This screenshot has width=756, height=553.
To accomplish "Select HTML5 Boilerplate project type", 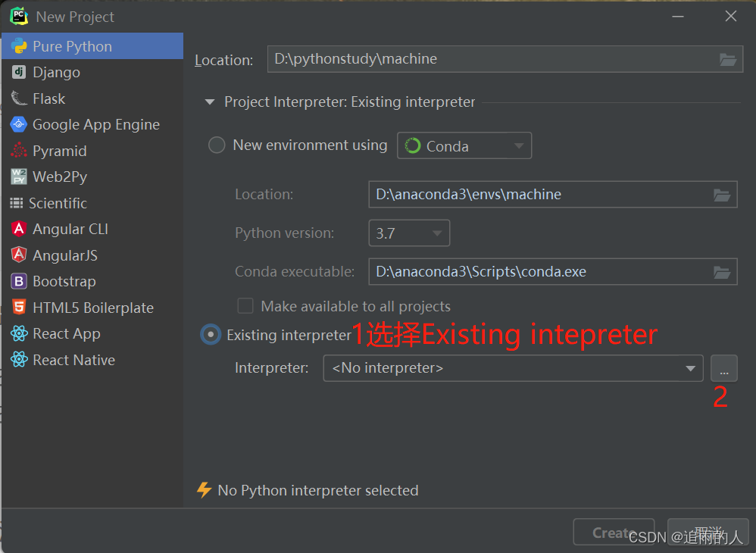I will tap(92, 307).
